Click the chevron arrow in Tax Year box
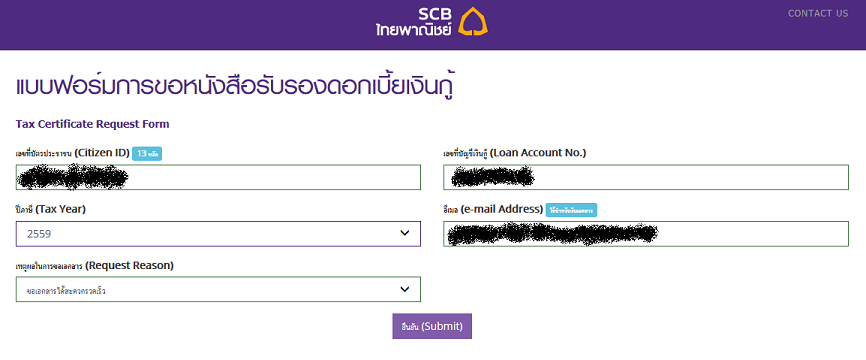 pos(405,233)
